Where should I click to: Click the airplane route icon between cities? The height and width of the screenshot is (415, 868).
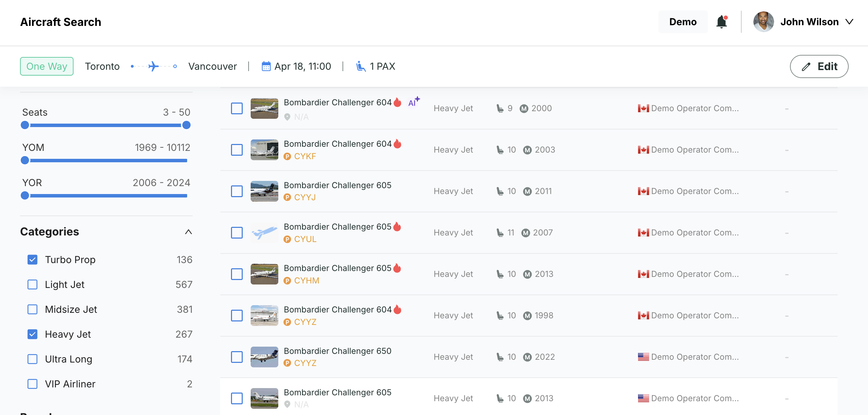tap(154, 66)
